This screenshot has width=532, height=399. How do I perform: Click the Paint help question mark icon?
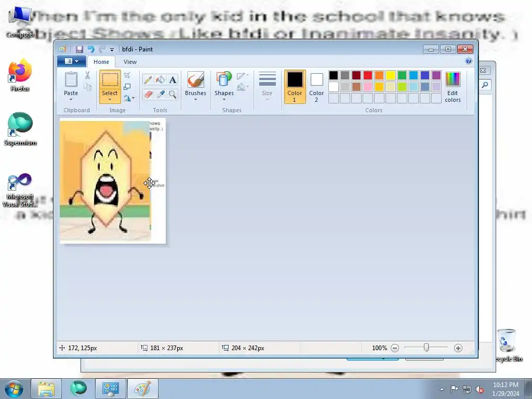coord(469,61)
